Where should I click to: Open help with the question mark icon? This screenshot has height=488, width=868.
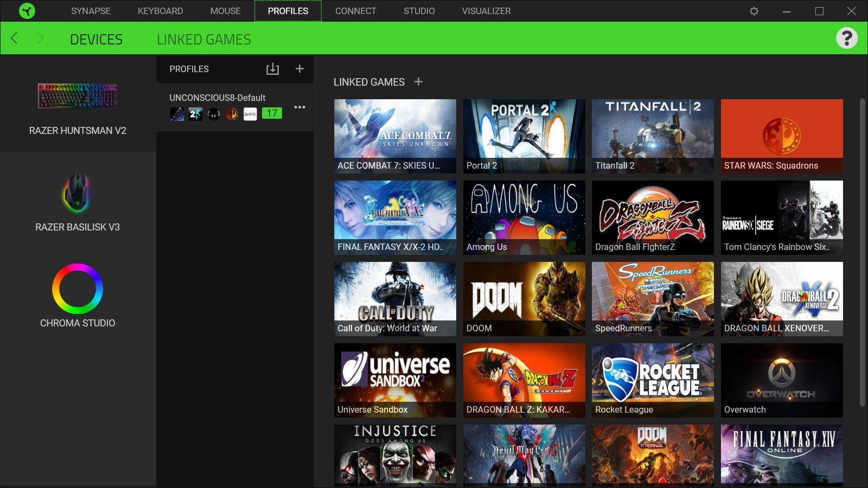(x=846, y=38)
